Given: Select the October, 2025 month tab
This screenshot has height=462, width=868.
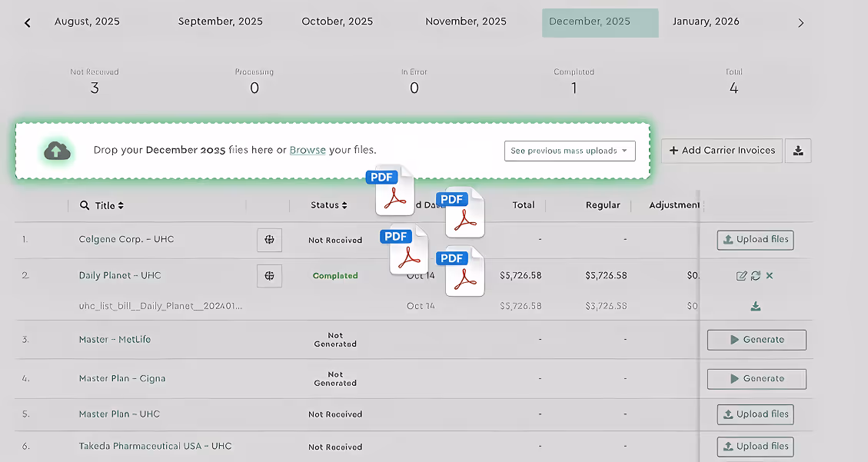Looking at the screenshot, I should 337,22.
